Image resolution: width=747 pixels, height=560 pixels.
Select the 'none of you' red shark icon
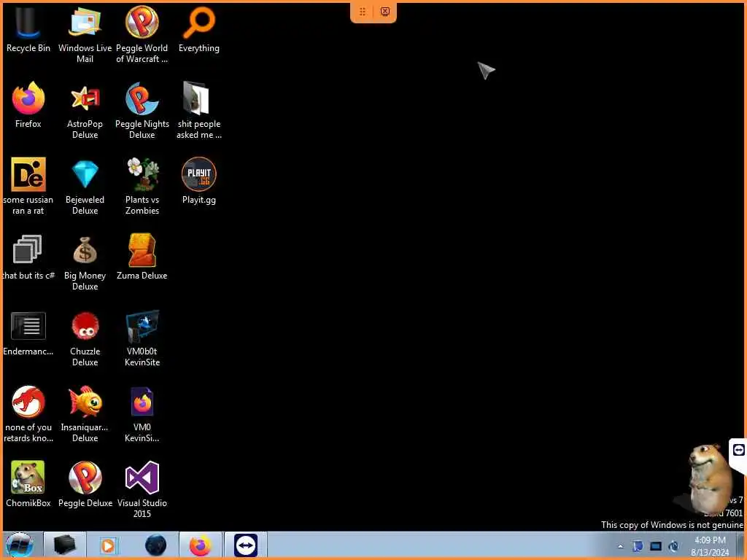[x=28, y=414]
